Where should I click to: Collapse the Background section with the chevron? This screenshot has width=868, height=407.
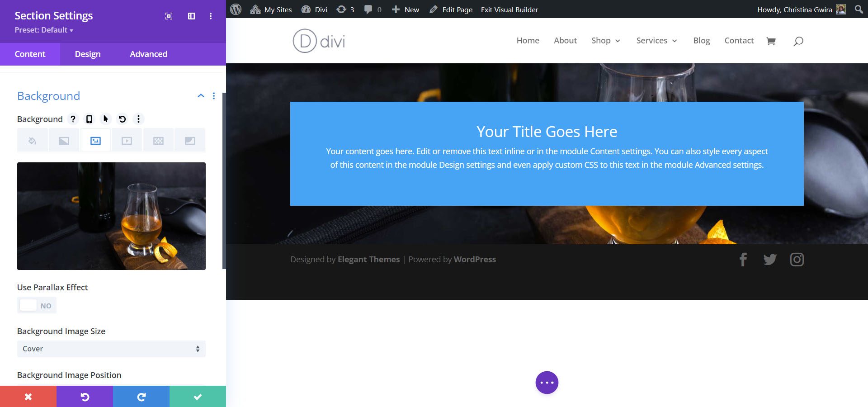200,96
